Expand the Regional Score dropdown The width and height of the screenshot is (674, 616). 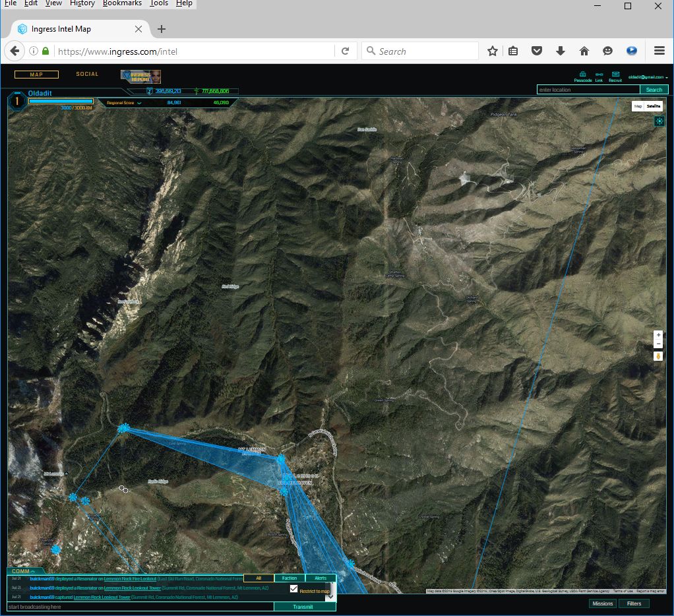point(125,103)
